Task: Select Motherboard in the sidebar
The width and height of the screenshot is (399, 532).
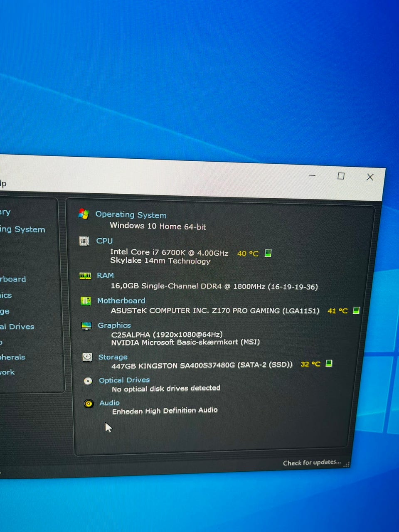Action: click(13, 279)
